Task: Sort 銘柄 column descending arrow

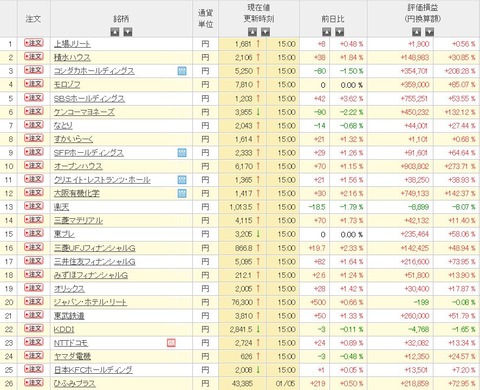Action: pyautogui.click(x=128, y=32)
